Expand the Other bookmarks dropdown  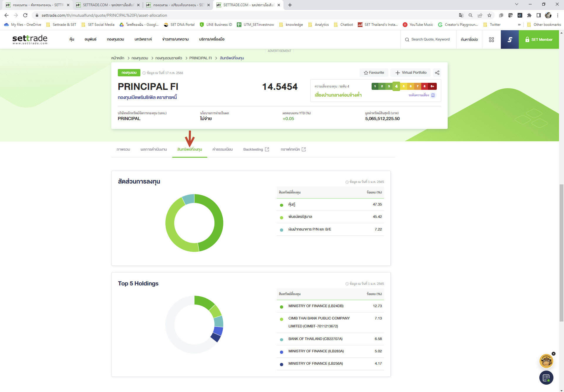[544, 25]
